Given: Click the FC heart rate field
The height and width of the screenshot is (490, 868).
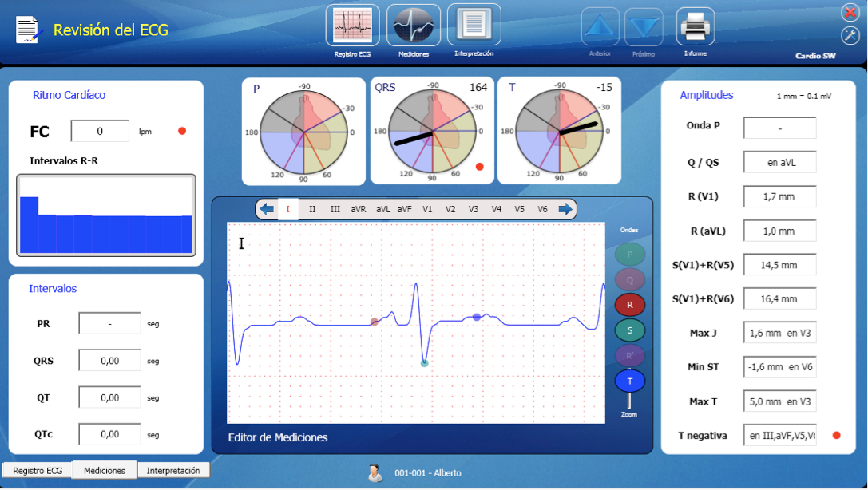Looking at the screenshot, I should tap(100, 131).
